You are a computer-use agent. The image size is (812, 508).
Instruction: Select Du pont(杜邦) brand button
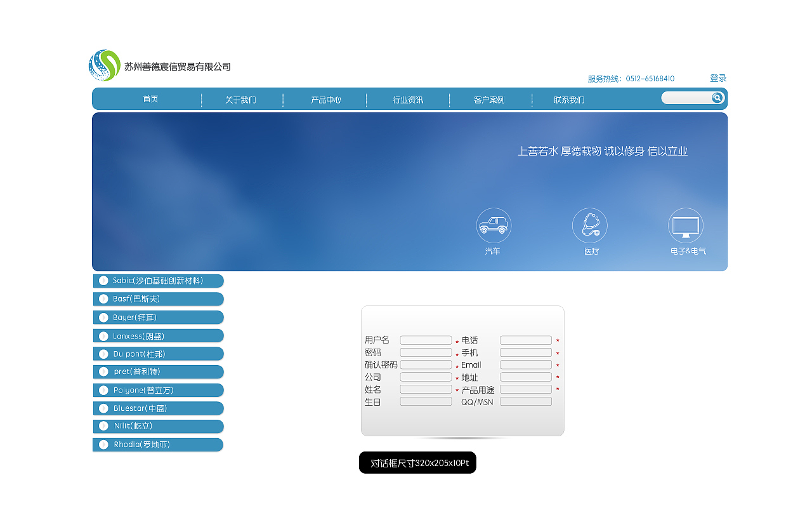tap(158, 354)
